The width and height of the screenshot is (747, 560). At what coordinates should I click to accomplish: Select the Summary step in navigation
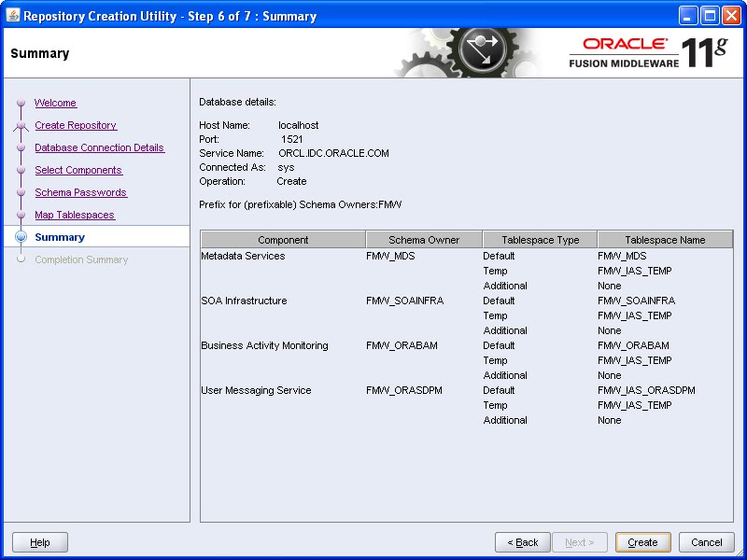tap(60, 237)
